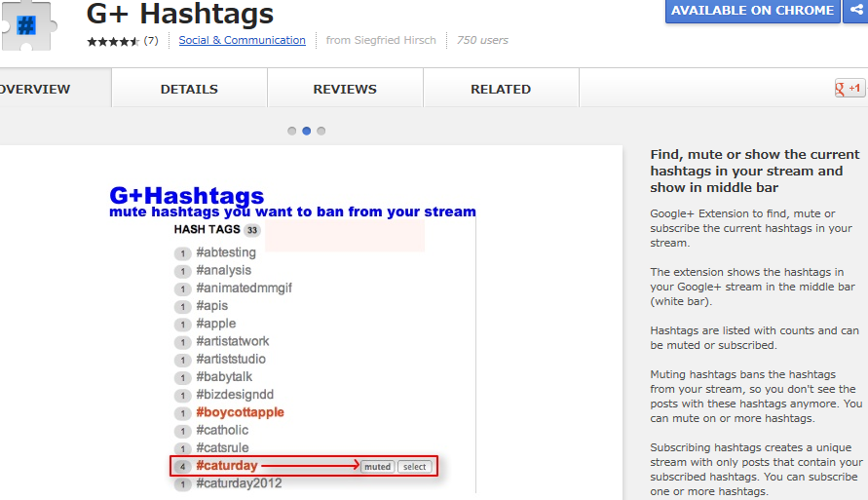Click the 'Muting hashtags bans the hashtags' paragraph
Viewport: 868px width, 500px height.
point(756,397)
